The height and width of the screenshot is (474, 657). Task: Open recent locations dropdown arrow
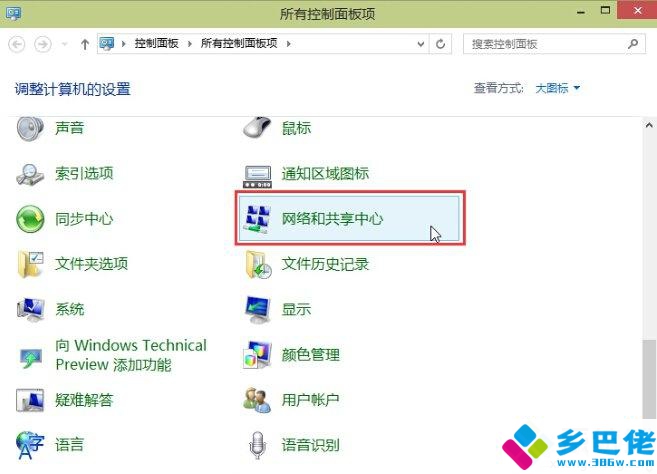coord(65,44)
